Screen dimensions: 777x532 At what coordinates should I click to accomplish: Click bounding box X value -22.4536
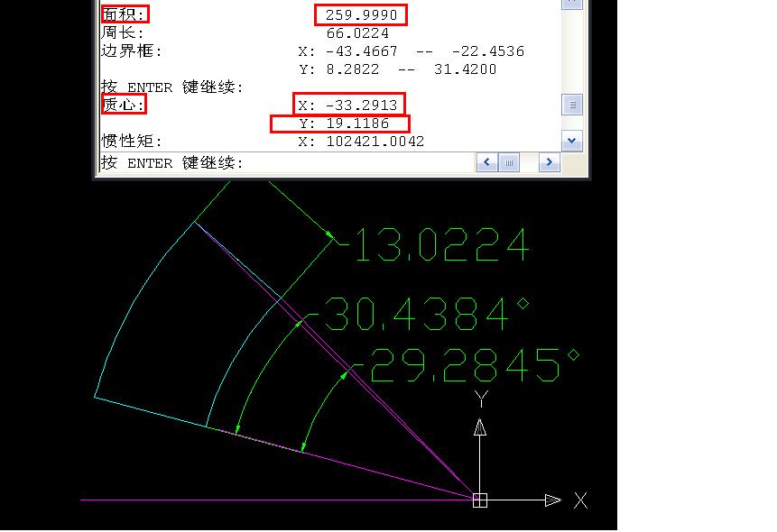488,51
